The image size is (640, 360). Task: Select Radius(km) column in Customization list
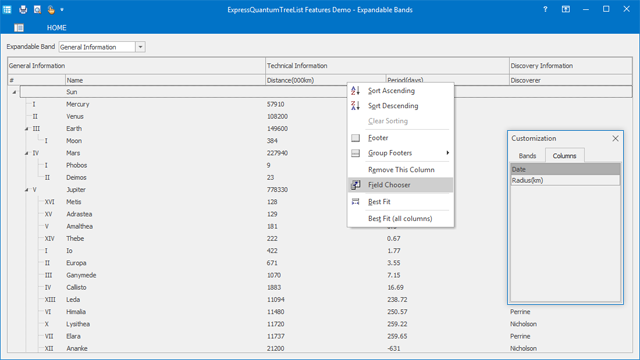(565, 180)
